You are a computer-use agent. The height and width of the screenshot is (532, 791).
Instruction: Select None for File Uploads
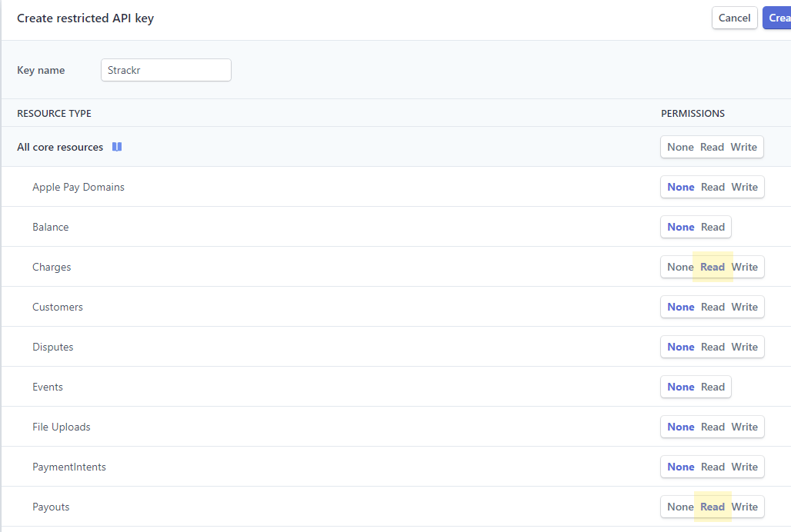[681, 427]
